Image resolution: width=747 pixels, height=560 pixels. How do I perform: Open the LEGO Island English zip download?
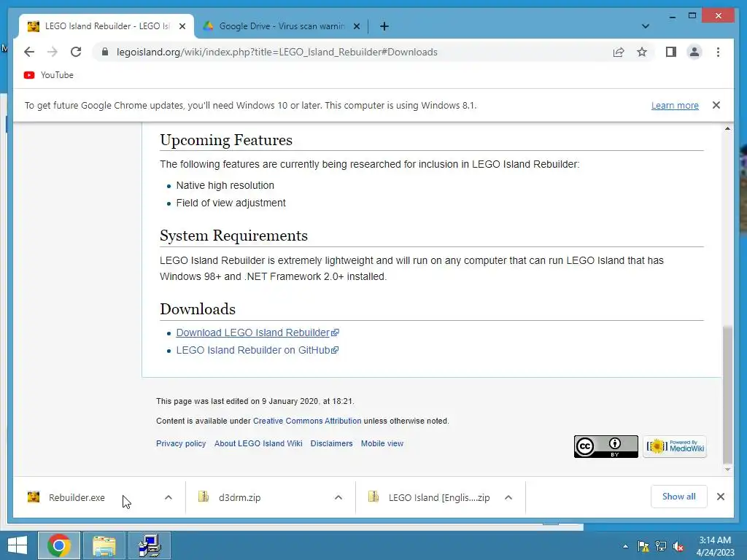coord(438,497)
